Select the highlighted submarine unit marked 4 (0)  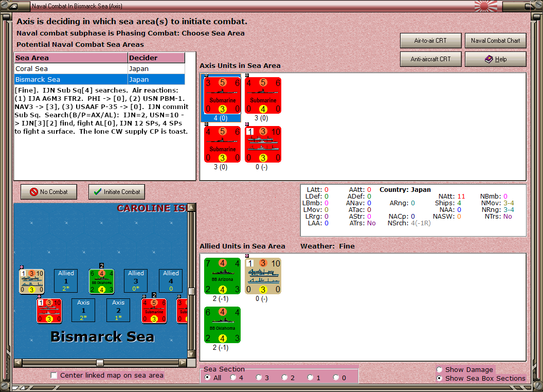pos(222,95)
